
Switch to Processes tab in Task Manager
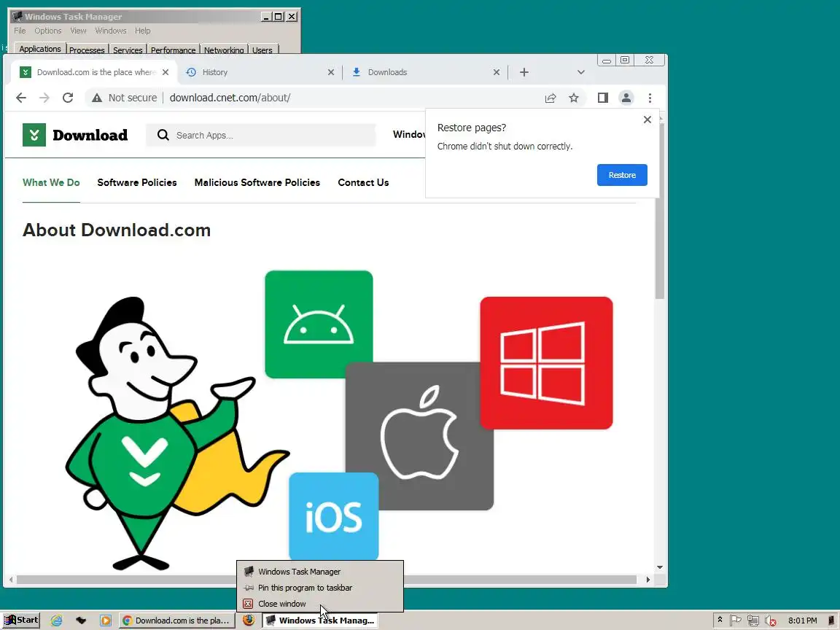87,50
